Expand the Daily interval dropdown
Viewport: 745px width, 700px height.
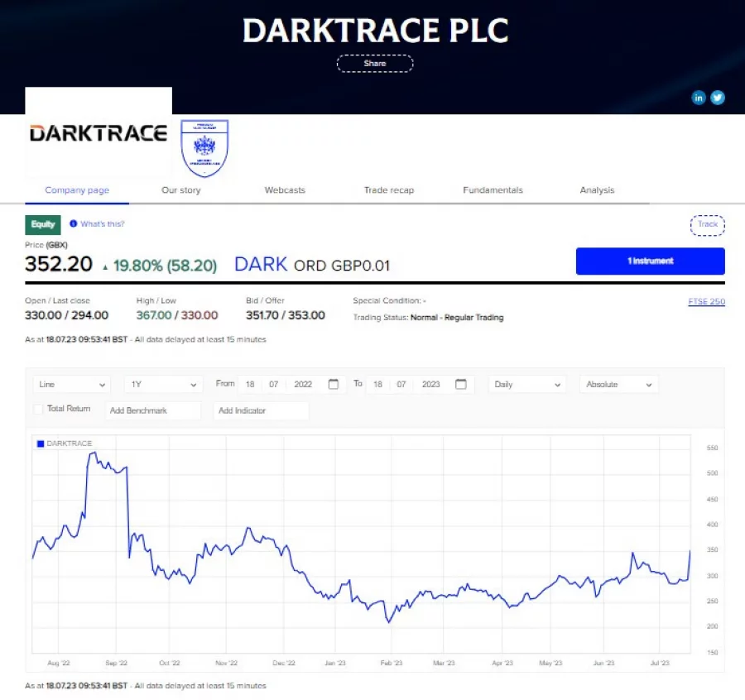click(x=526, y=385)
